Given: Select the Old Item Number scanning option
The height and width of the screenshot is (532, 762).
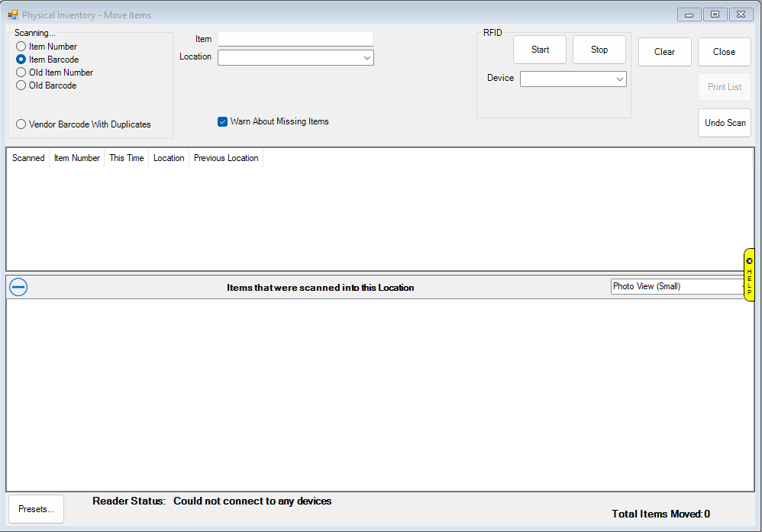Looking at the screenshot, I should (21, 73).
